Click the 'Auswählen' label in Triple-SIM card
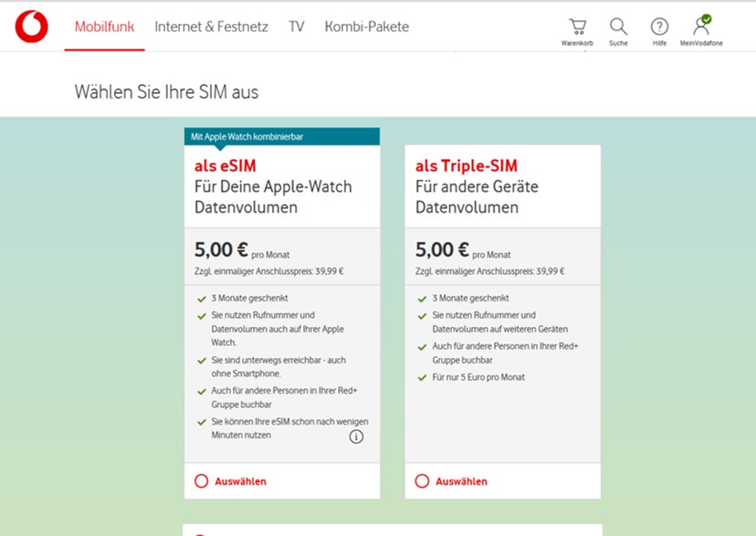The height and width of the screenshot is (536, 756). (461, 481)
